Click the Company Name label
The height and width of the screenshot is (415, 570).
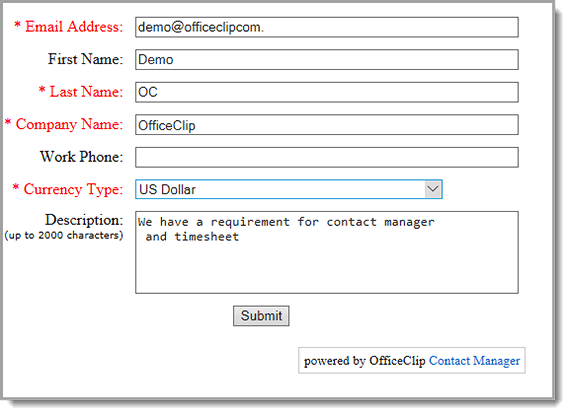64,124
